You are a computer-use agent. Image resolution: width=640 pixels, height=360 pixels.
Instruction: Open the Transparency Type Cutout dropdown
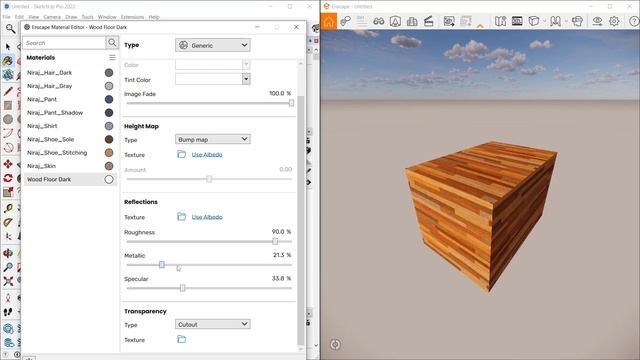point(213,324)
